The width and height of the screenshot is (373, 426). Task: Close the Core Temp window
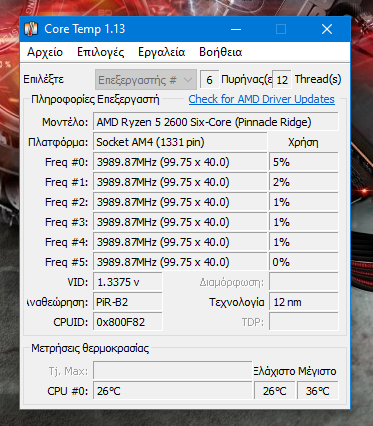(327, 29)
